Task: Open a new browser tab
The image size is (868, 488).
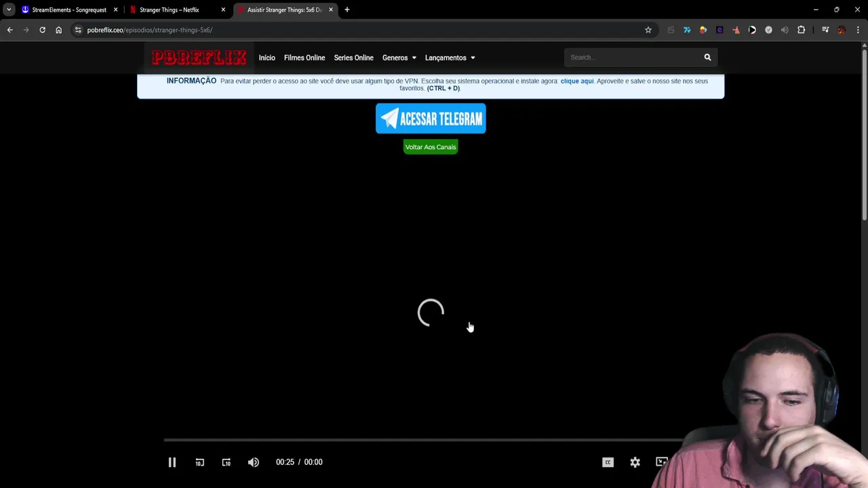Action: [x=347, y=9]
